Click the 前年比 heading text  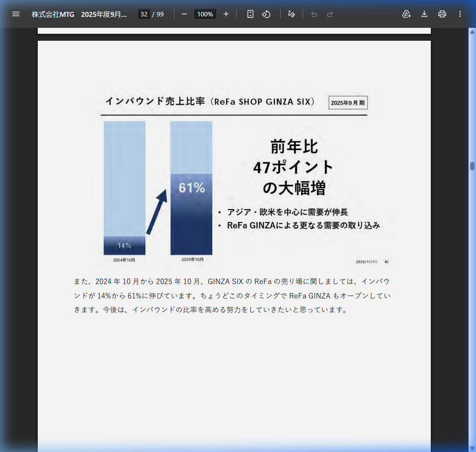click(294, 147)
